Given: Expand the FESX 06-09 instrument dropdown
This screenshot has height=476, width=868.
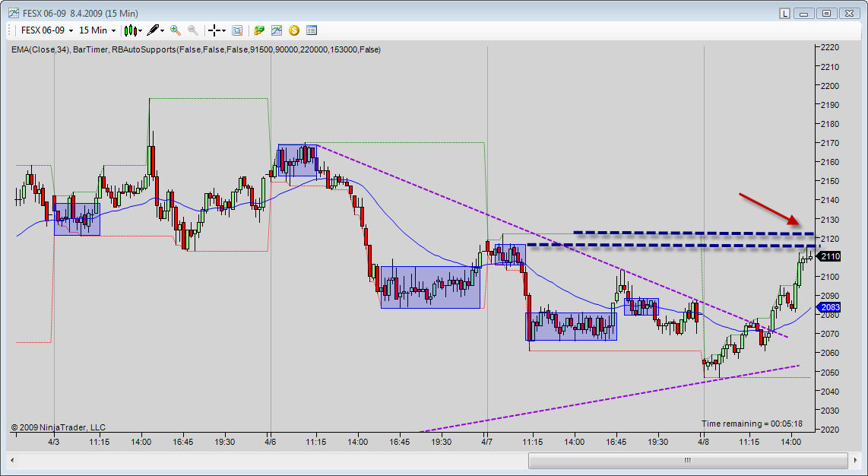Looking at the screenshot, I should [x=71, y=30].
